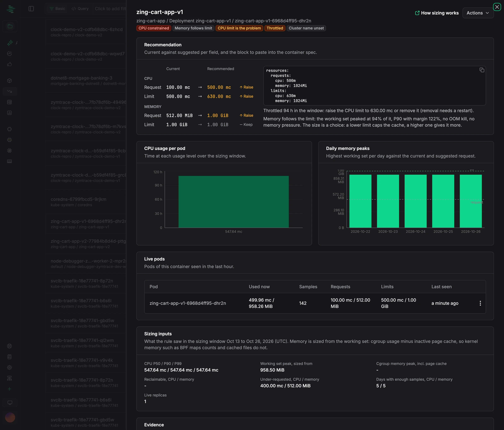Click the network hierarchy sidebar icon
The image size is (504, 430).
(9, 378)
